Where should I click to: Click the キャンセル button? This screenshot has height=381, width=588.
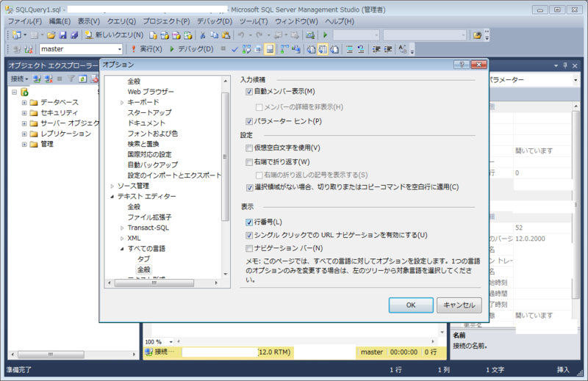[x=459, y=305]
